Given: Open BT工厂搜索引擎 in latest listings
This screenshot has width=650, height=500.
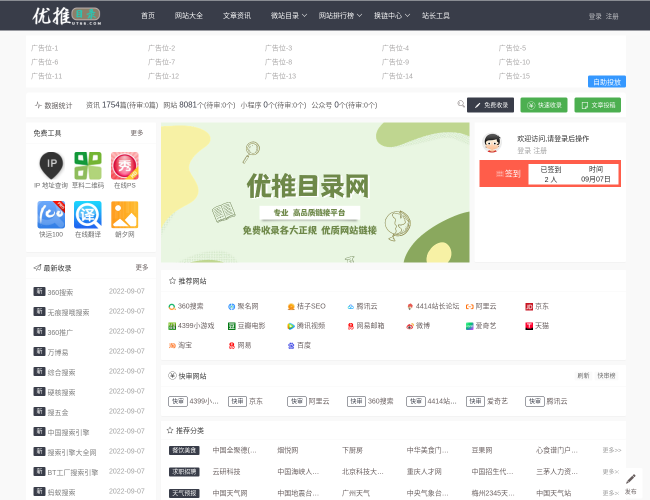Looking at the screenshot, I should coord(73,472).
